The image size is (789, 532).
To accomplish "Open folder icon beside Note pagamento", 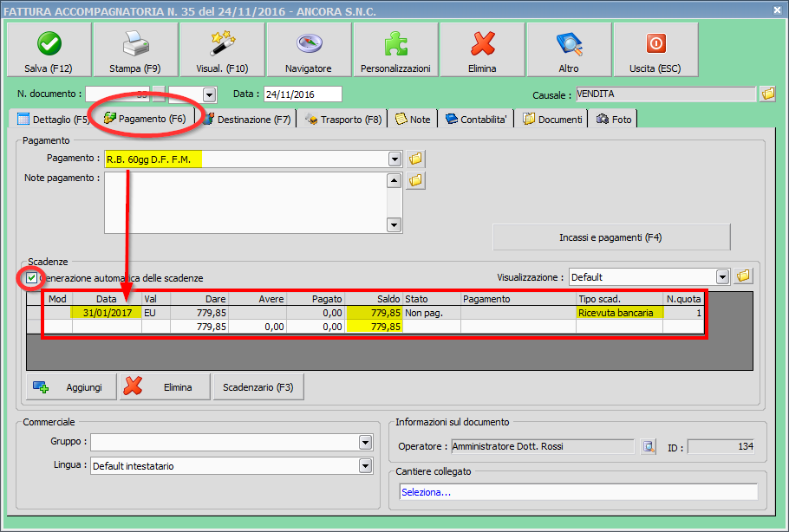I will pos(415,180).
